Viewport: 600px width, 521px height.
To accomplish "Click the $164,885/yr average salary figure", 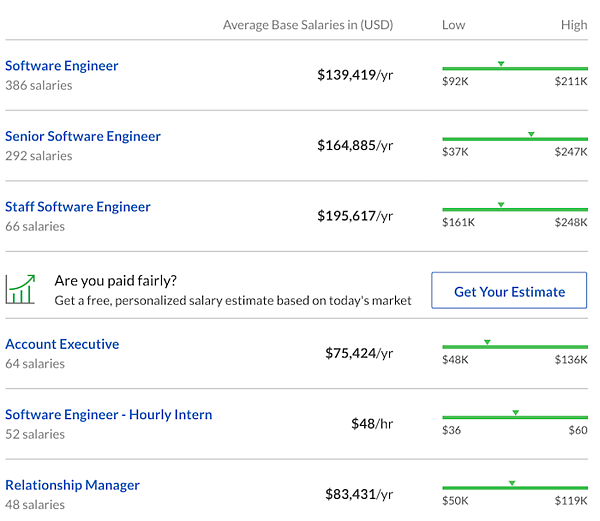I will click(355, 146).
